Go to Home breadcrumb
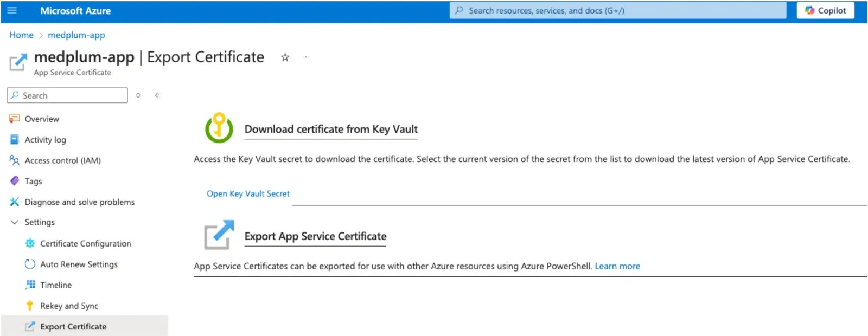 [x=21, y=35]
